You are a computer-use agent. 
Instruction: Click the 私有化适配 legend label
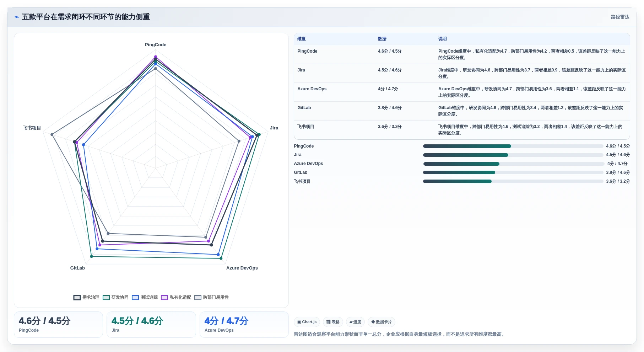click(180, 298)
